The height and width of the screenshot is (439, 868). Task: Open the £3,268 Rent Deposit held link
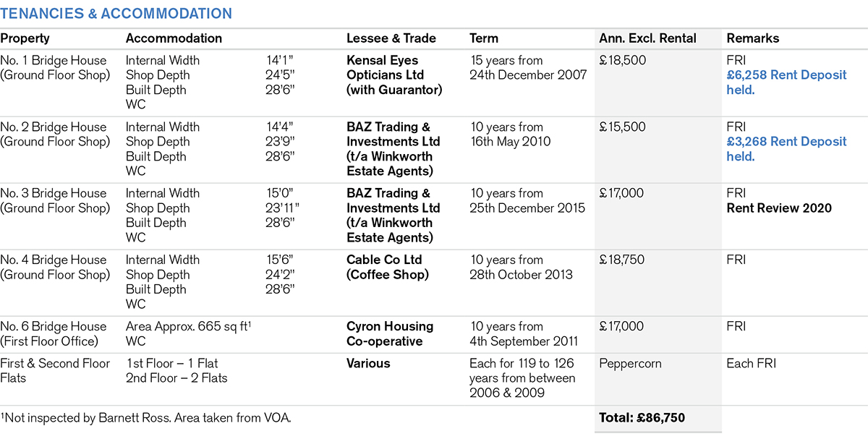786,149
